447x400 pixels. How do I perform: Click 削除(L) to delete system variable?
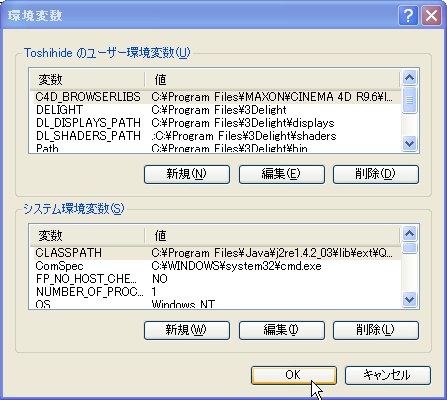(x=376, y=330)
